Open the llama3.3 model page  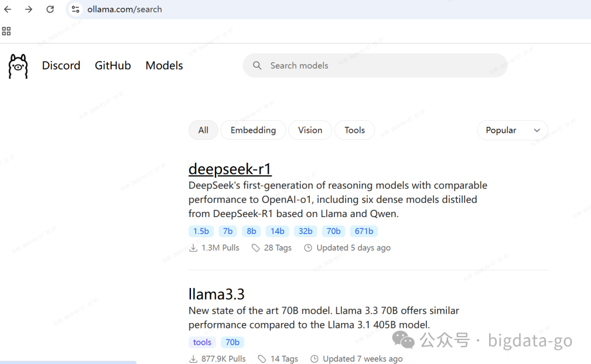click(216, 294)
